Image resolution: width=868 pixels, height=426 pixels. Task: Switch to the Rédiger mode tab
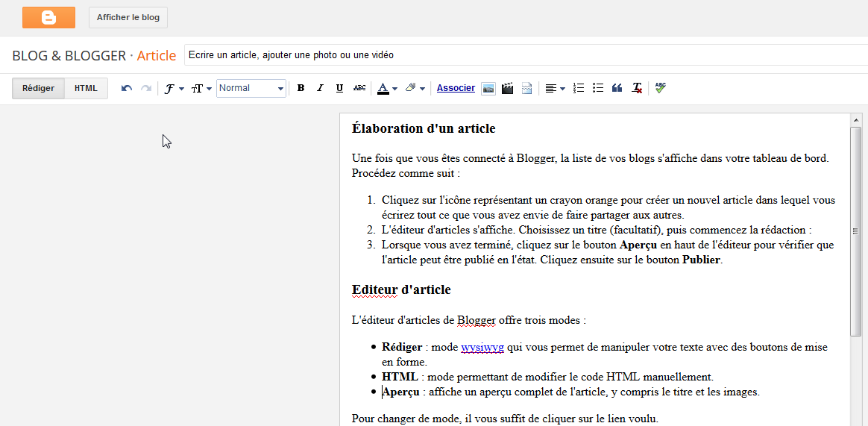tap(38, 88)
